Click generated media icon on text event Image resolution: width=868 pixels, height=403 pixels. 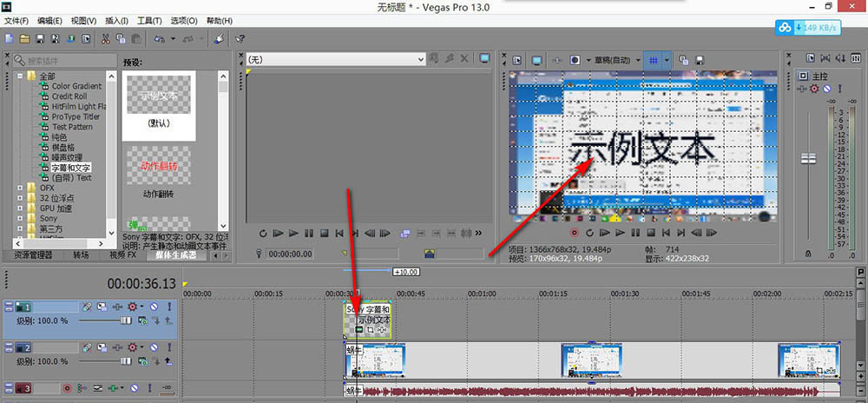point(359,330)
